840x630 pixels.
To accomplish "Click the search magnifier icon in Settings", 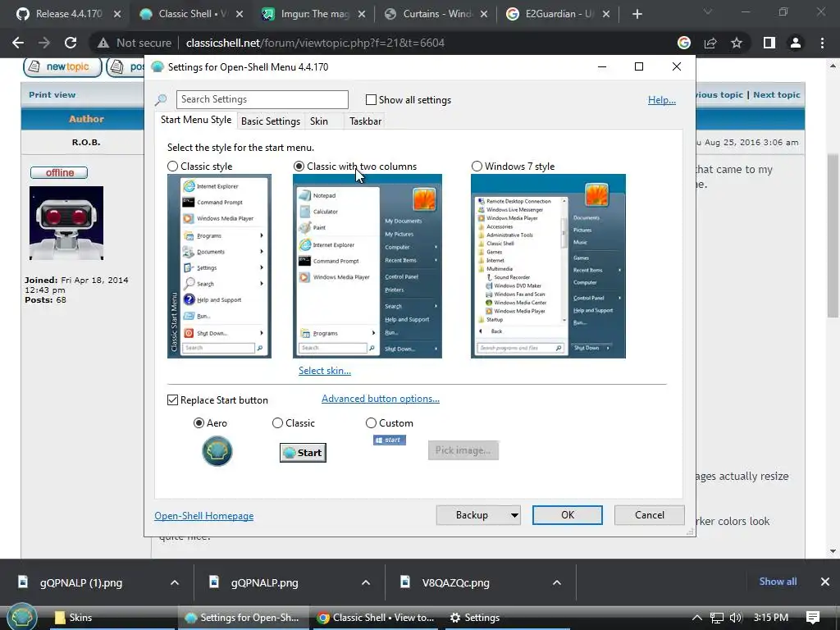I will coord(161,99).
